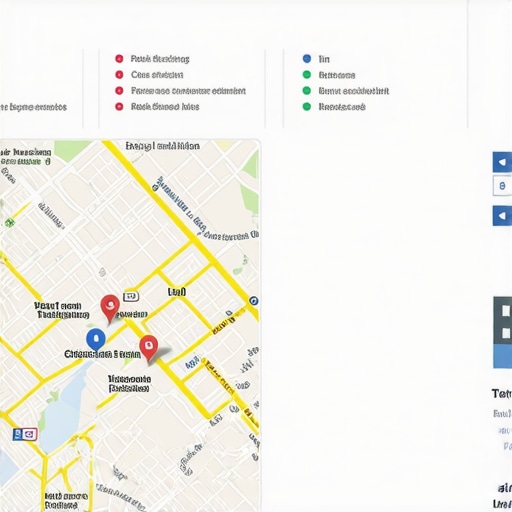512x512 pixels.
Task: Toggle the upper white checkbox in the dark panel
Action: [x=506, y=311]
